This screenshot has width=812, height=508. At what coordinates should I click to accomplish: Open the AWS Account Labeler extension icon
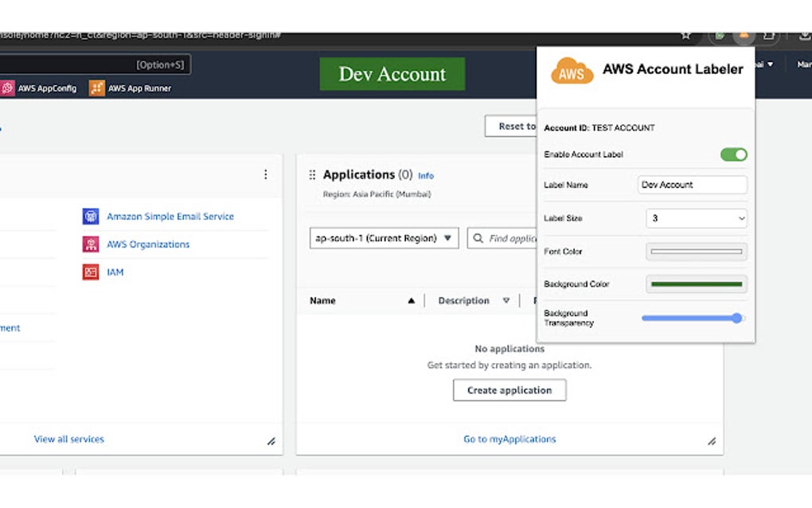point(744,36)
